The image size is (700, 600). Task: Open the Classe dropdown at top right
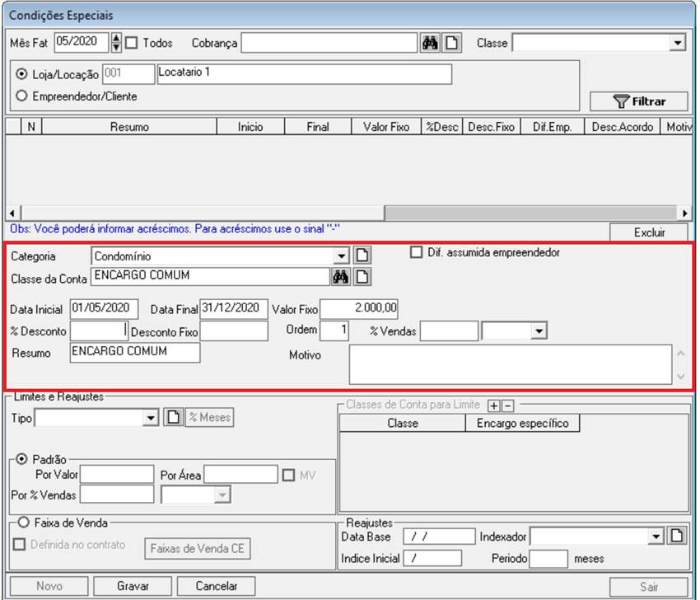[678, 43]
